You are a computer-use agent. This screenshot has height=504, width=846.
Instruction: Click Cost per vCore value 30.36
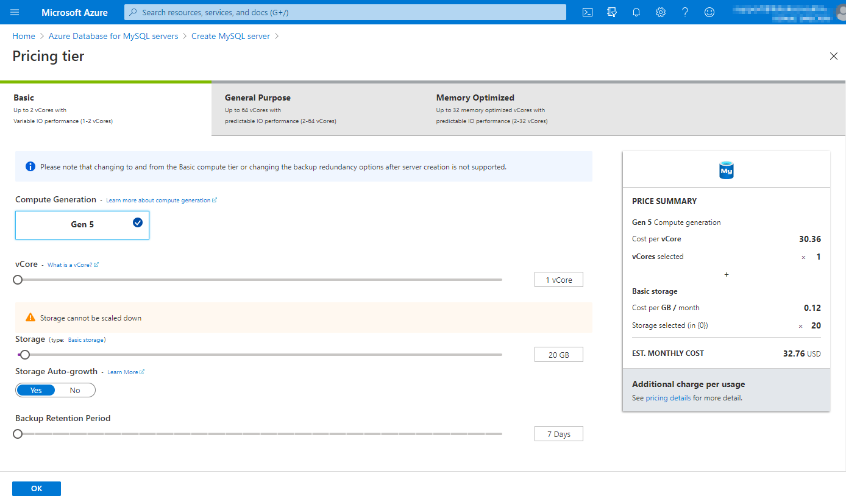click(x=810, y=239)
